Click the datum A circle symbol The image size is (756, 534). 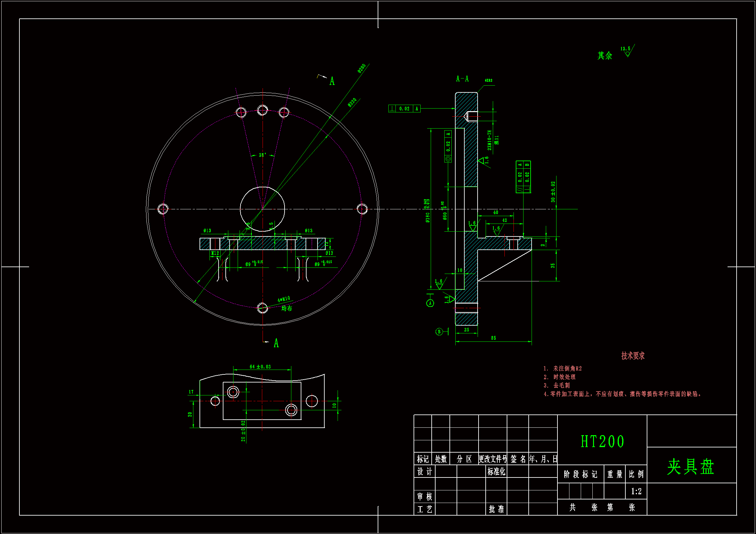coord(430,303)
